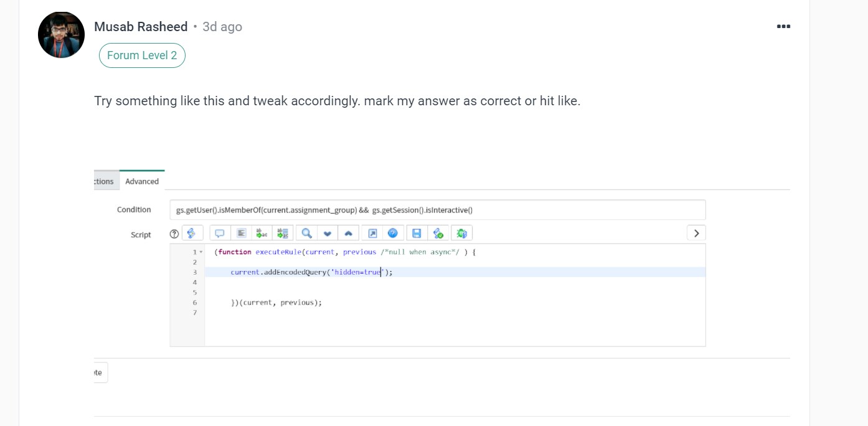The image size is (868, 426).
Task: Click in the Condition input field
Action: coord(438,210)
